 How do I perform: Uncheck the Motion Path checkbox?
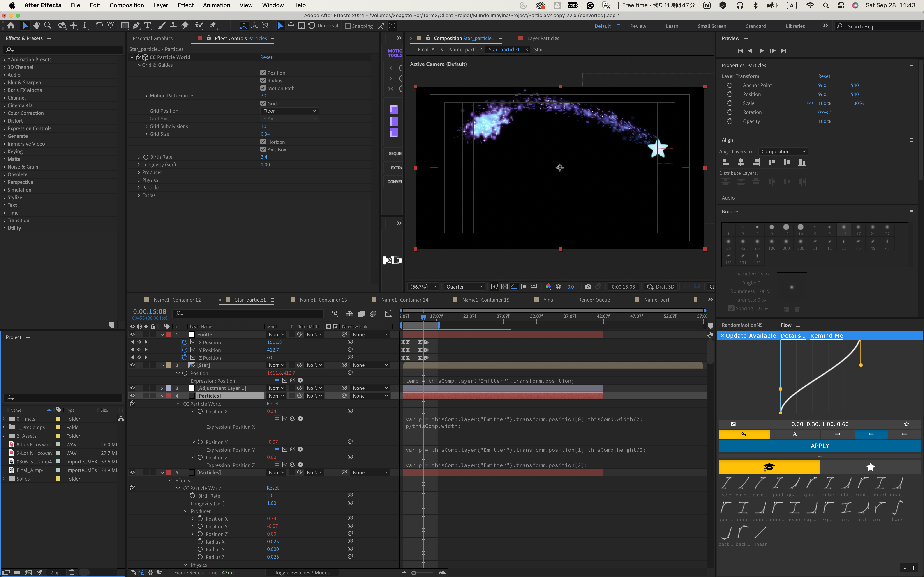[263, 88]
